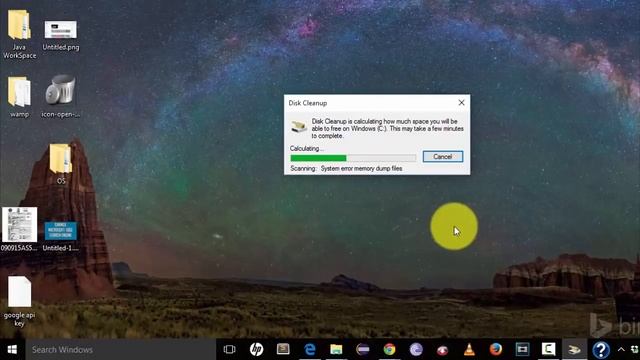Open the Windows Start menu
The width and height of the screenshot is (640, 360).
[x=12, y=349]
